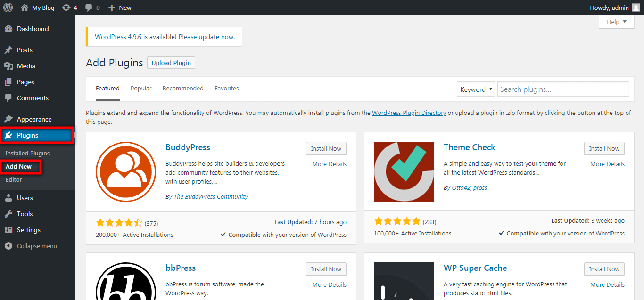Viewport: 644px width, 300px height.
Task: Click the Theme Check star rating
Action: pos(397,221)
